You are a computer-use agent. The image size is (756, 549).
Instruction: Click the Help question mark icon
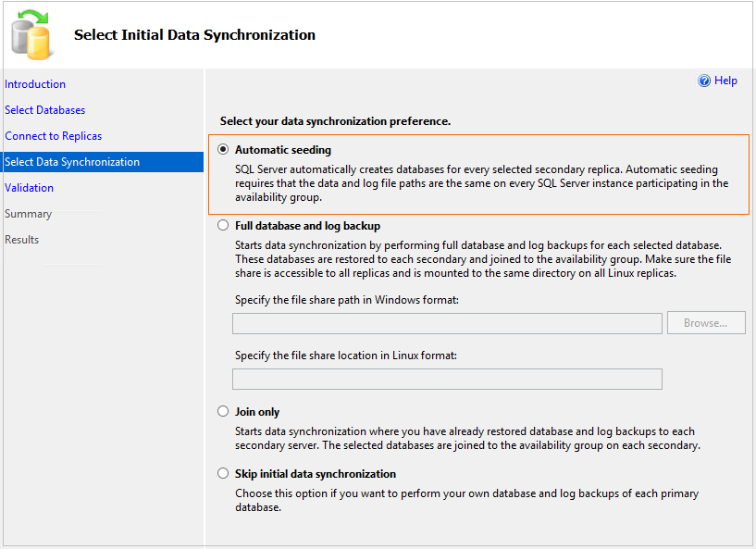tap(704, 81)
